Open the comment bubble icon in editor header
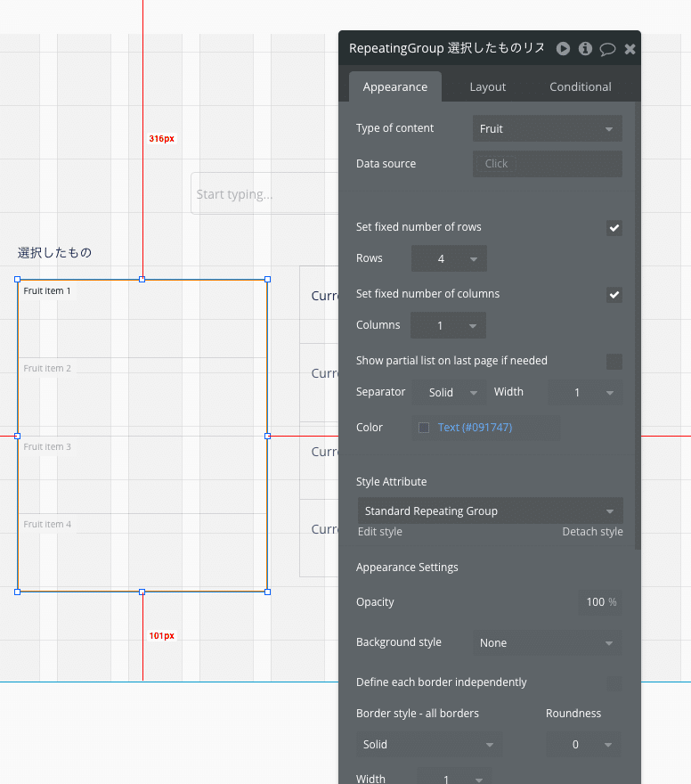The image size is (691, 784). point(607,49)
